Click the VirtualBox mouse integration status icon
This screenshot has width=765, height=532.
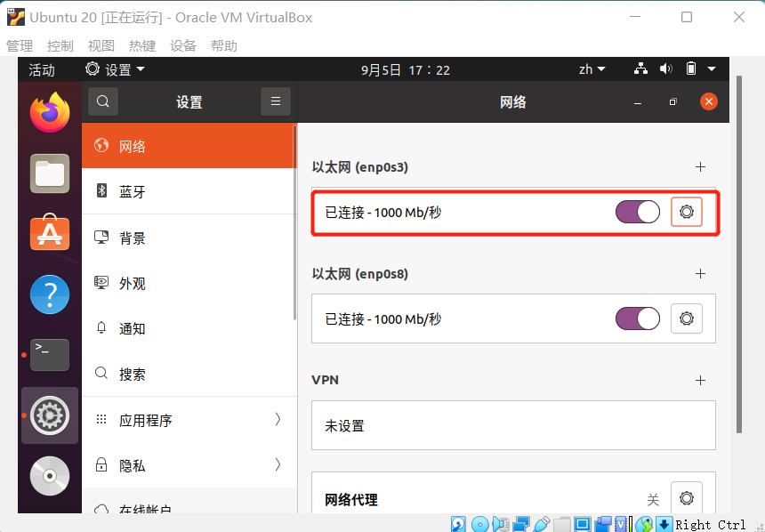tap(644, 524)
